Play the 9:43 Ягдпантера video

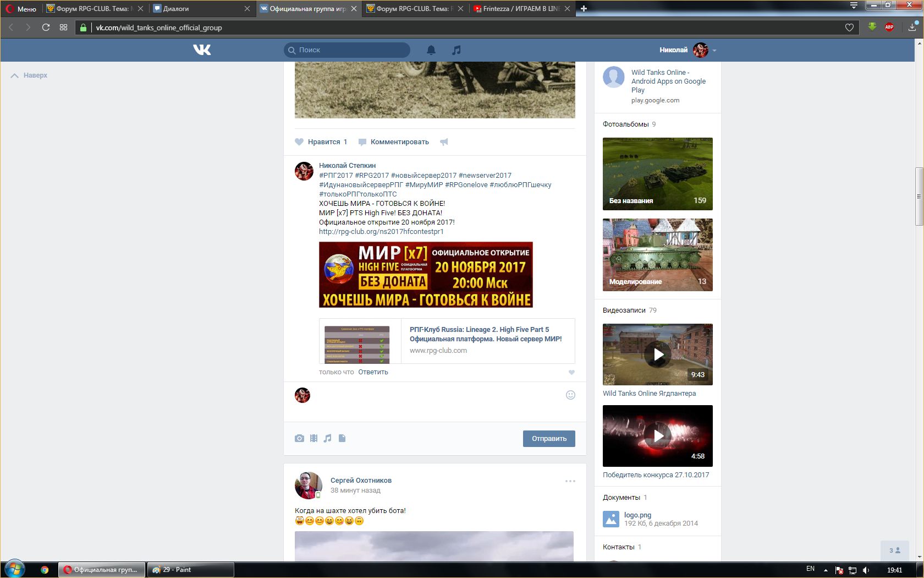[x=658, y=355]
